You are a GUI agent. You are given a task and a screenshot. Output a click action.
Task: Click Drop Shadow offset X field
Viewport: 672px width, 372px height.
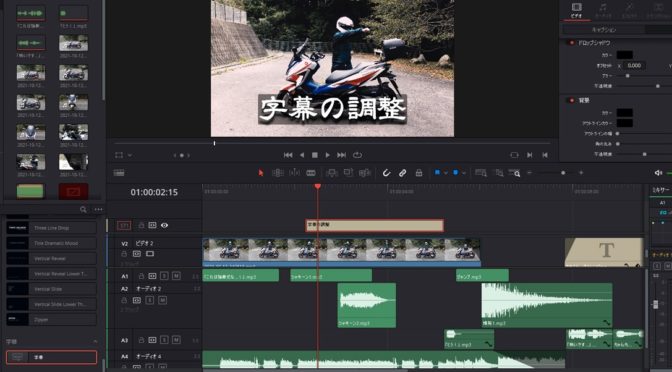point(634,66)
